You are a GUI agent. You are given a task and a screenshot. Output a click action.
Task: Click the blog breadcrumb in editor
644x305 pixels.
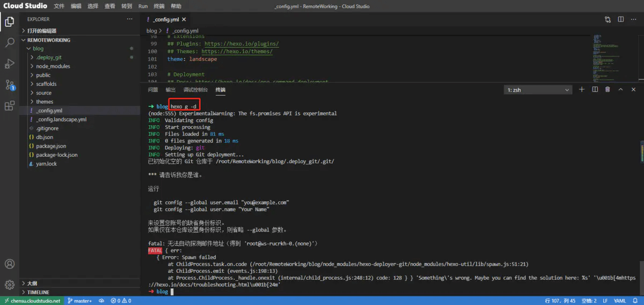point(152,31)
